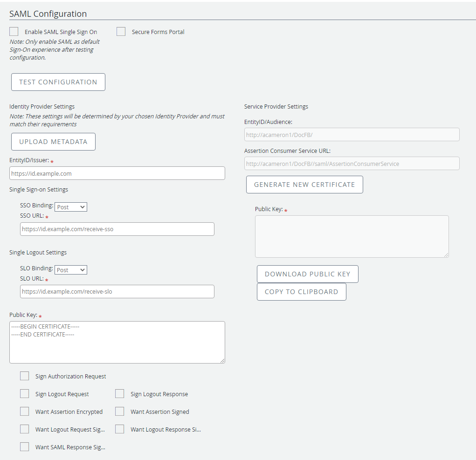Generate a new certificate
This screenshot has width=476, height=460.
pos(304,185)
